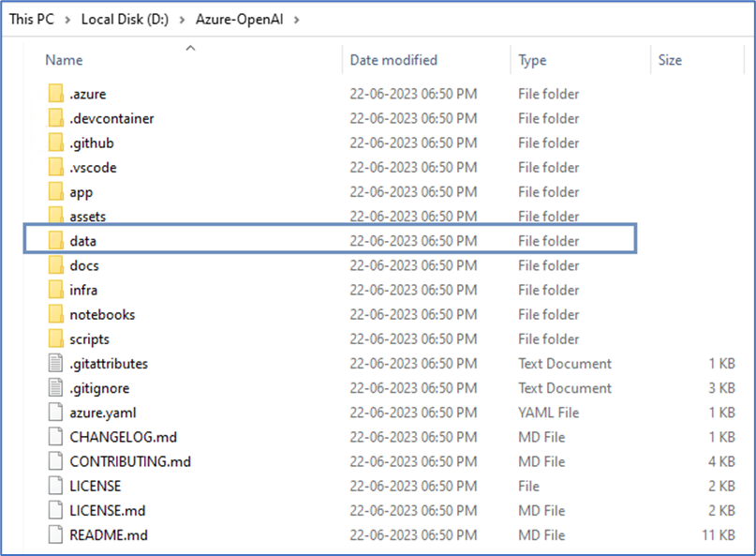Screen dimensions: 756x556
Task: Sort files by the Name column
Action: pyautogui.click(x=64, y=60)
